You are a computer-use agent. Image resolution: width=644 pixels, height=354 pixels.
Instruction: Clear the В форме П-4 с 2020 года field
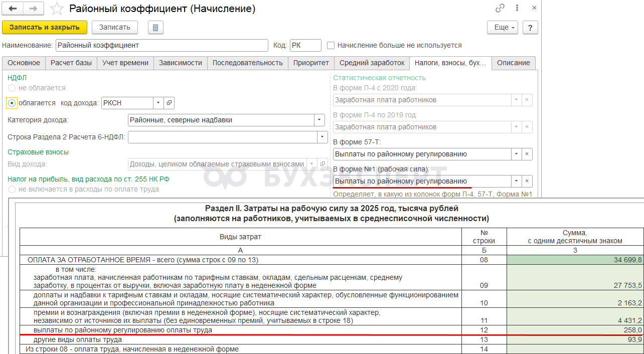pos(527,100)
